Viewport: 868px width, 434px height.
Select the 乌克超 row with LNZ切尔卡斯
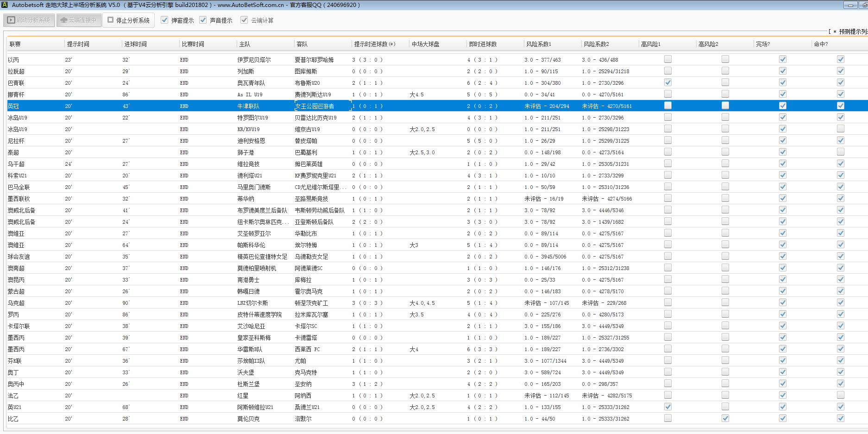coord(252,303)
